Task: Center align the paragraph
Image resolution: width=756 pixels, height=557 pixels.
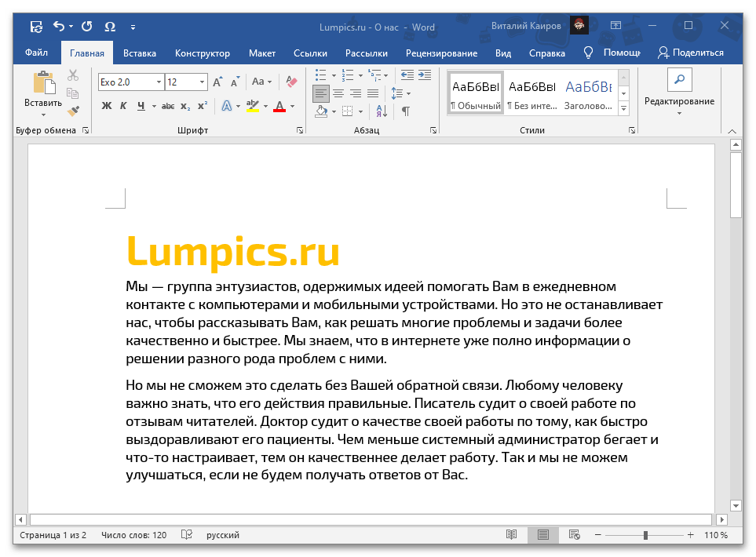Action: tap(338, 93)
